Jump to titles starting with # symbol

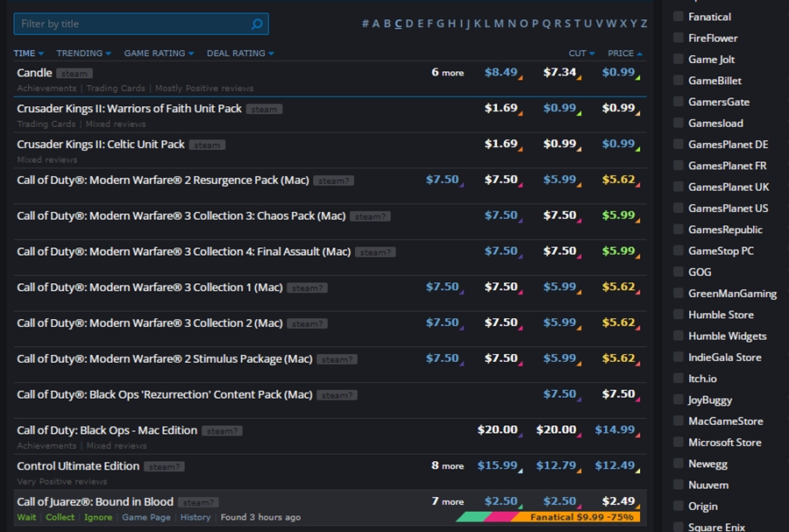(366, 24)
